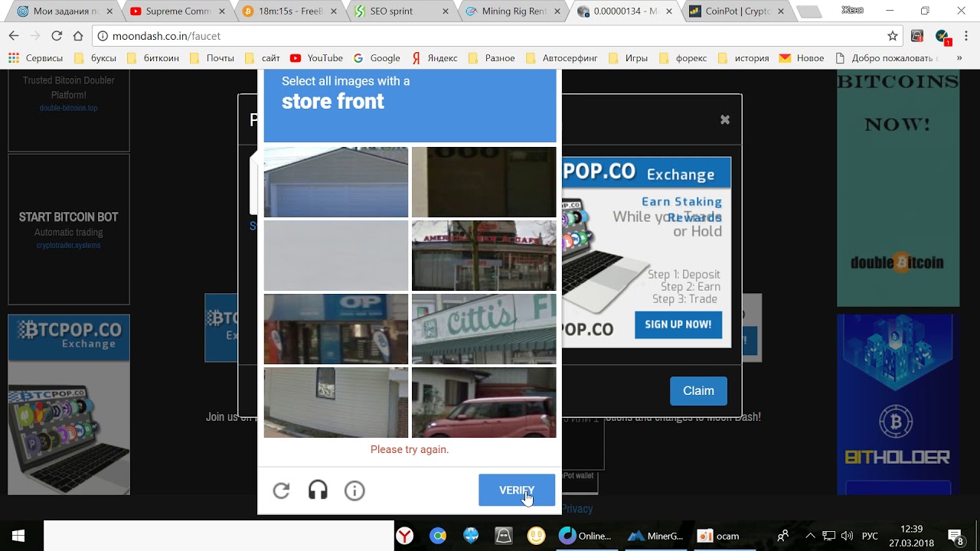Open the doubleBitcoin 'BITCOINS NOW!' ad
Screen dimensions: 980x551
pyautogui.click(x=898, y=188)
